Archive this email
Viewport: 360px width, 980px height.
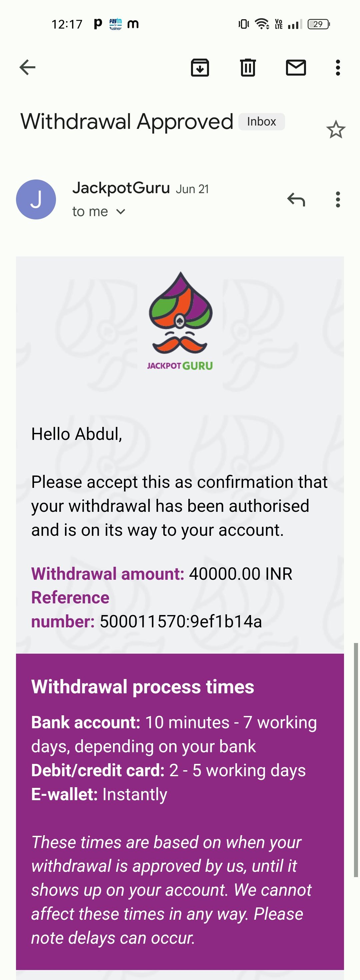click(x=200, y=68)
